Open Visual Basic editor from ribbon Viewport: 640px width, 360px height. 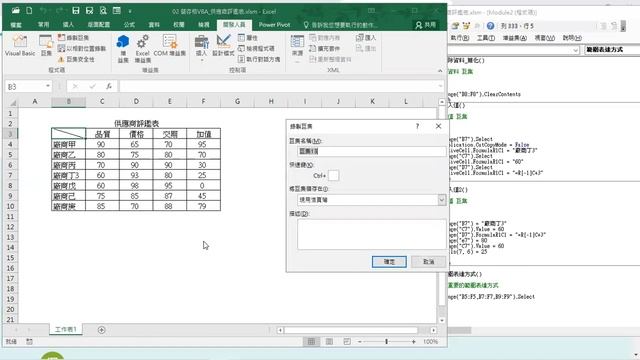coord(20,45)
